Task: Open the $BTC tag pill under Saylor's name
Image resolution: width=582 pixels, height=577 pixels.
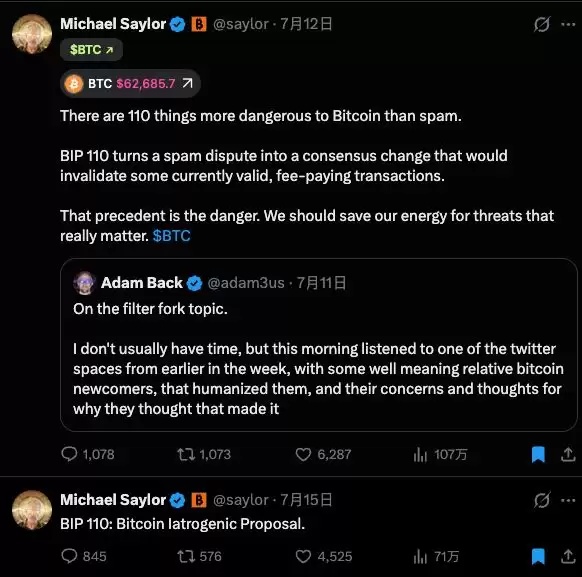Action: 91,50
